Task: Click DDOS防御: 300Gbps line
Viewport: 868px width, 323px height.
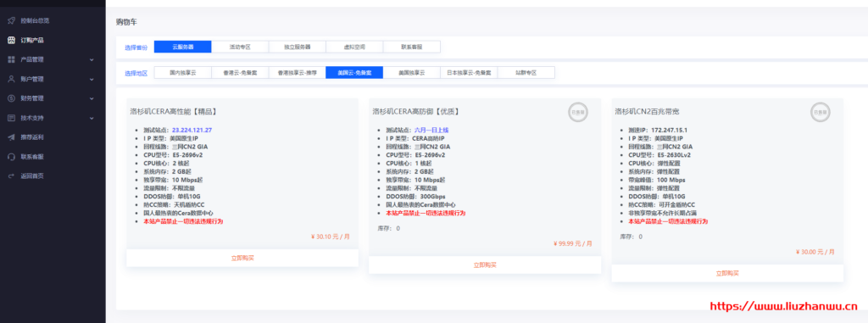Action: click(x=415, y=196)
